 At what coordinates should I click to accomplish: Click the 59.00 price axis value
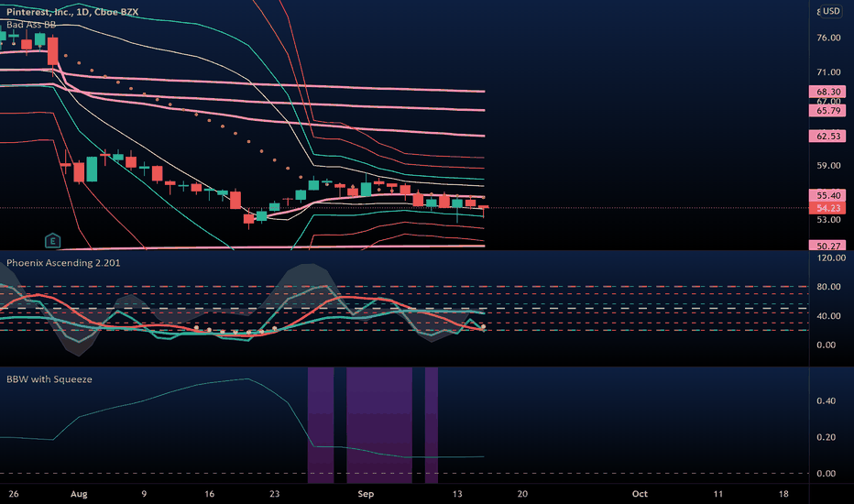[x=828, y=166]
